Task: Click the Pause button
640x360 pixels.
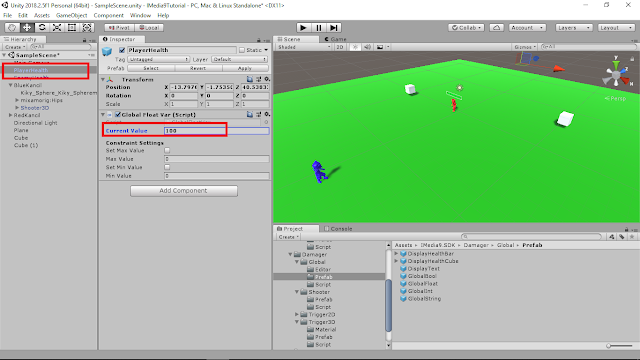Action: (x=319, y=28)
